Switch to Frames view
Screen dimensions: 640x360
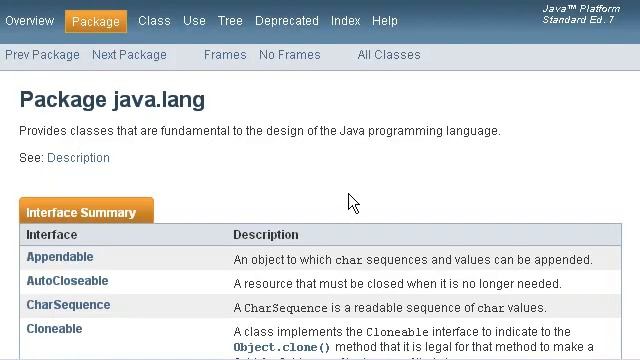(225, 55)
